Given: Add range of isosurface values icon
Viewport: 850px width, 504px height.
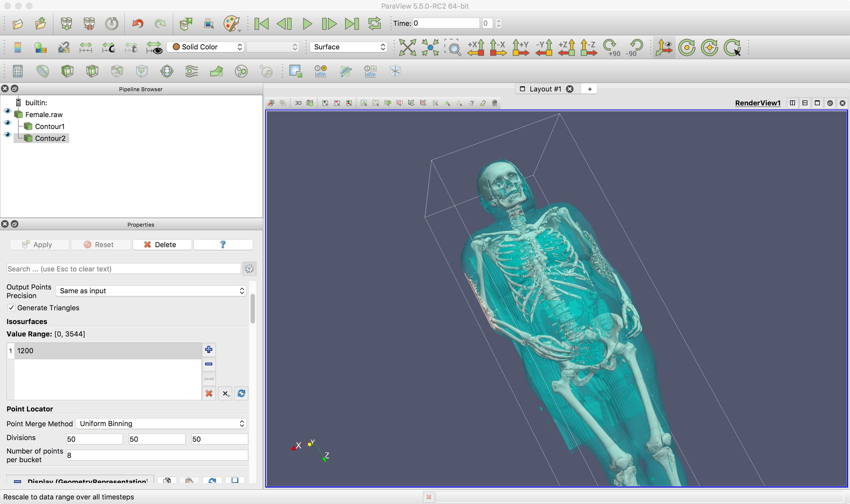Looking at the screenshot, I should tap(209, 379).
